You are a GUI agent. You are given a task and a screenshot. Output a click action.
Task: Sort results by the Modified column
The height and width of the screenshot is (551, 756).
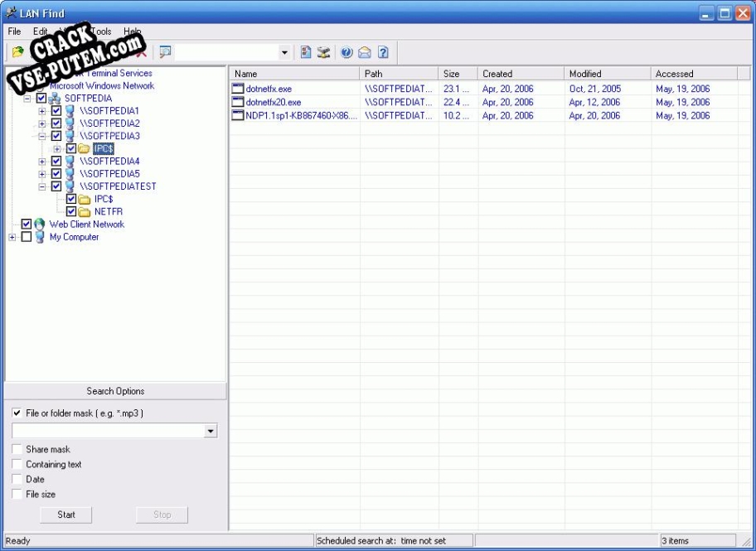(607, 74)
